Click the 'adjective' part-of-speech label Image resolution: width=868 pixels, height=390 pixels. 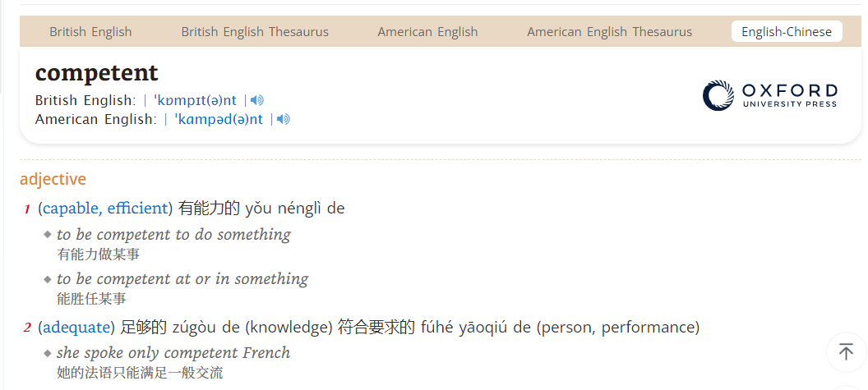53,179
